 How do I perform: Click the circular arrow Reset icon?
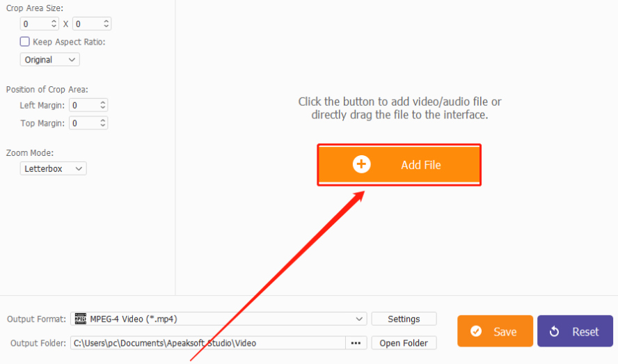554,331
